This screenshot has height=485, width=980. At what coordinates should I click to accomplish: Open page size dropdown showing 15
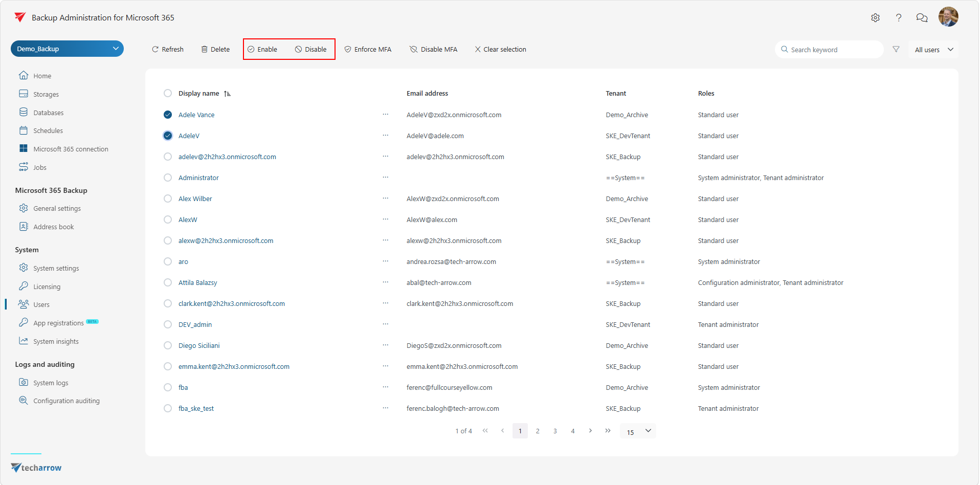[638, 431]
